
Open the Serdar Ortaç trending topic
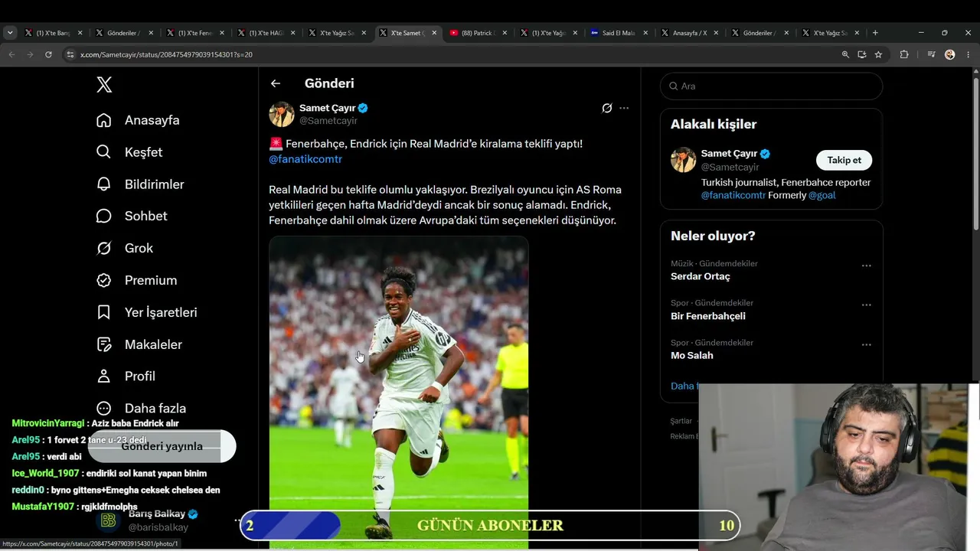click(701, 276)
